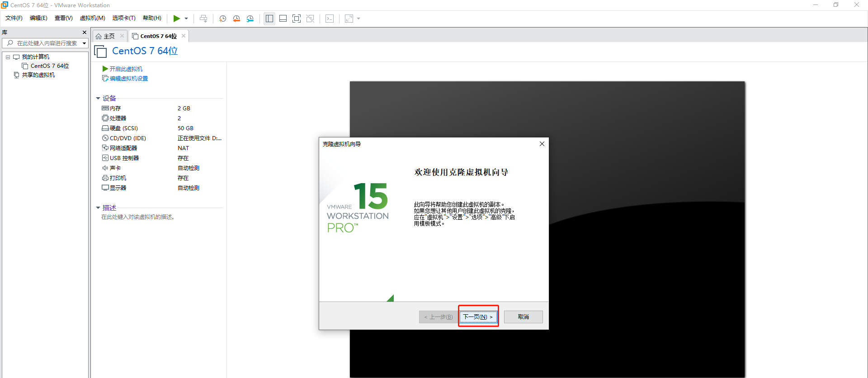This screenshot has height=378, width=868.
Task: Close the CentOS 7 64位 tab
Action: [x=184, y=36]
